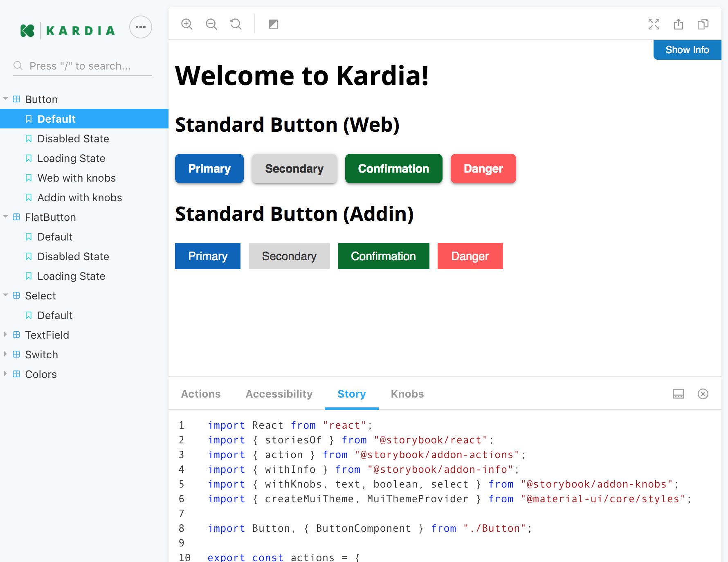
Task: Click the Addin Confirmation button
Action: click(384, 256)
